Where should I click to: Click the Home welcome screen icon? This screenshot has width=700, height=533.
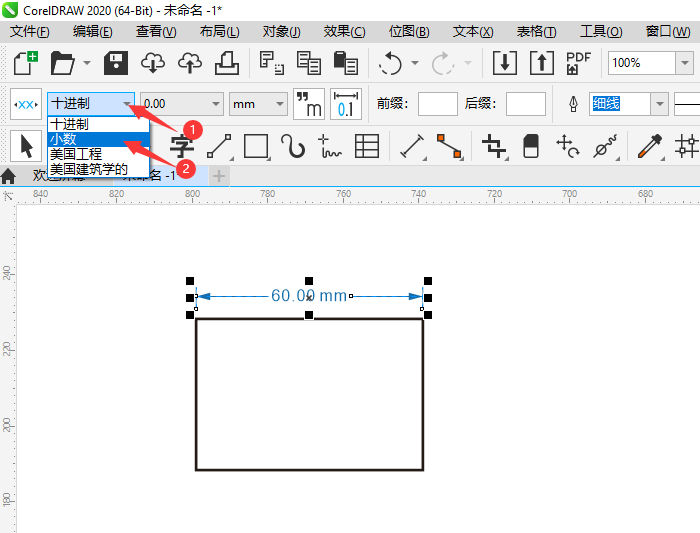pyautogui.click(x=8, y=176)
